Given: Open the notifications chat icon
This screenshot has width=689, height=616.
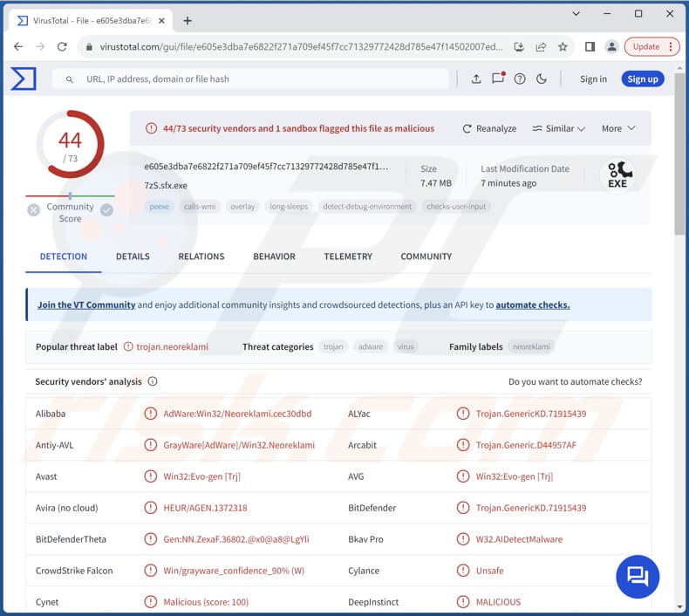Looking at the screenshot, I should (x=498, y=79).
